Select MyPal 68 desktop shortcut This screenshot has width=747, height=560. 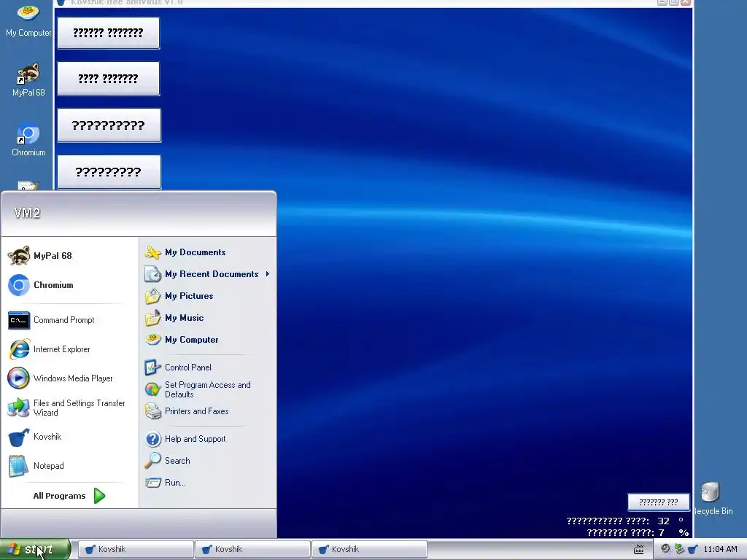[x=28, y=80]
